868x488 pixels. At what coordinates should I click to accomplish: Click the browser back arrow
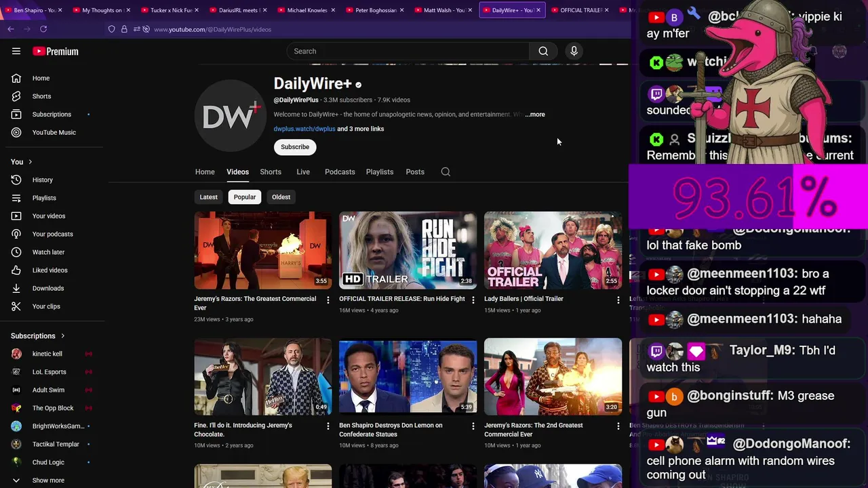tap(11, 29)
